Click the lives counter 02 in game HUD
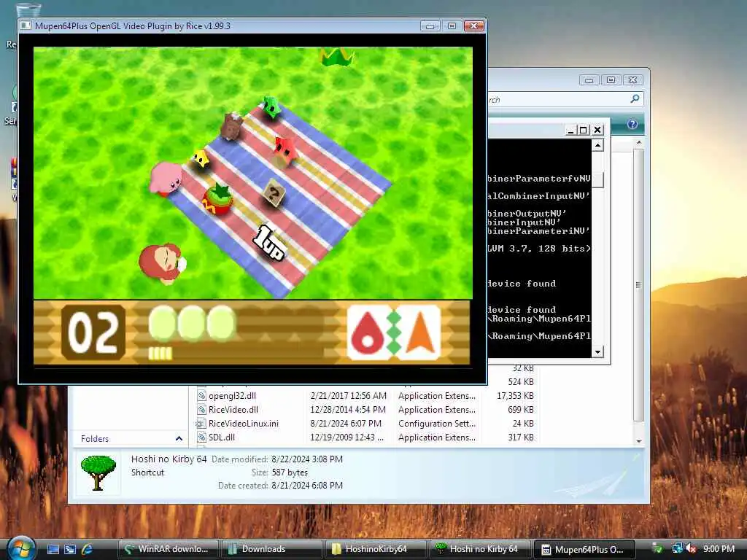The width and height of the screenshot is (747, 560). click(x=93, y=332)
